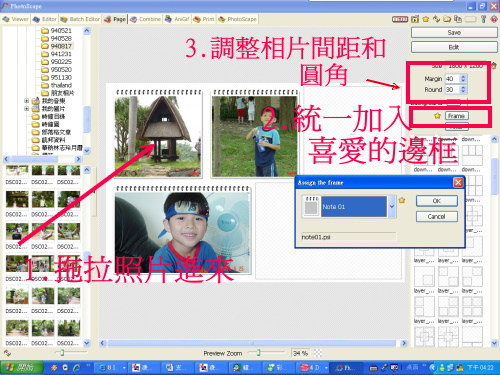Increase the Round value with up arrow
Screen dimensions: 500x375
click(463, 87)
